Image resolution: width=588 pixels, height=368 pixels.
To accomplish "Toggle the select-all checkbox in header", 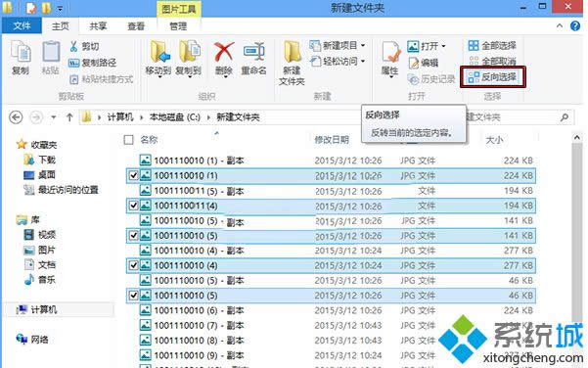I will (x=128, y=140).
